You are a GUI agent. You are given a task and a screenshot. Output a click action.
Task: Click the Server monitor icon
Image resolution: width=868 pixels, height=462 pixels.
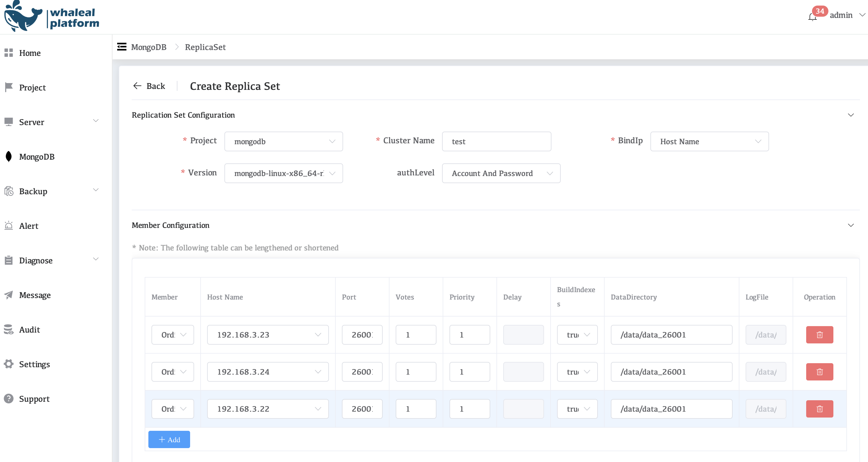point(9,122)
